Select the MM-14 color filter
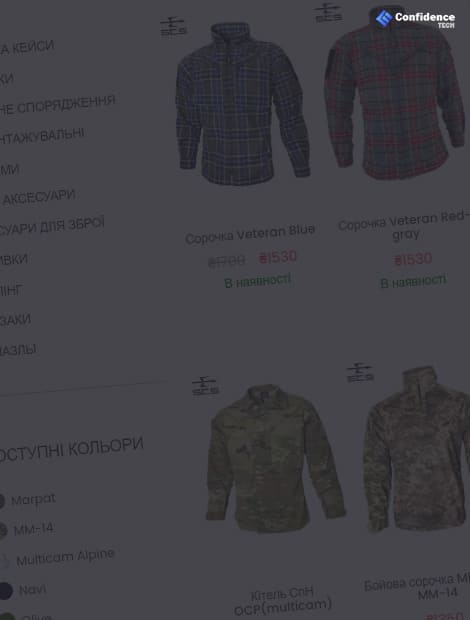 (27, 529)
